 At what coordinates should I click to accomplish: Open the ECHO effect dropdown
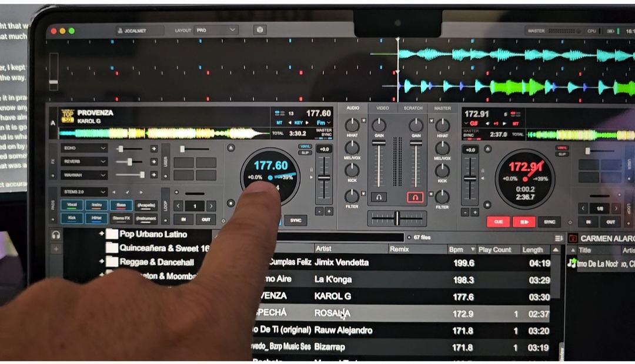click(x=85, y=149)
